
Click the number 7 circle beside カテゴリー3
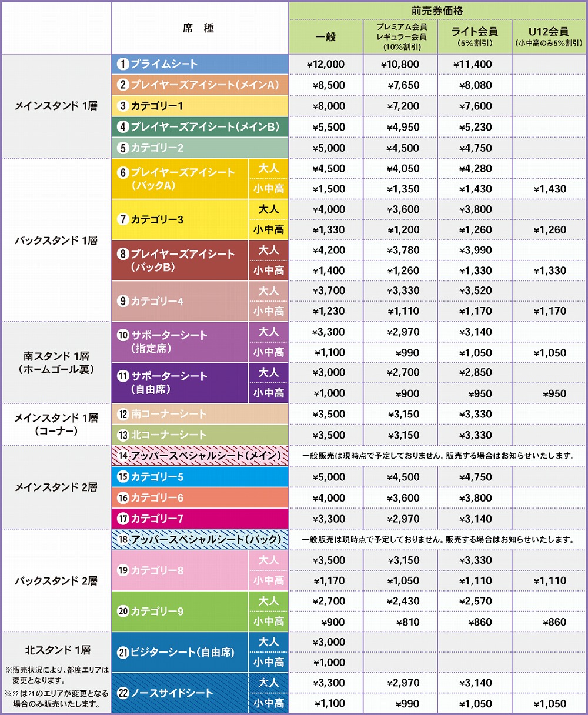point(123,219)
